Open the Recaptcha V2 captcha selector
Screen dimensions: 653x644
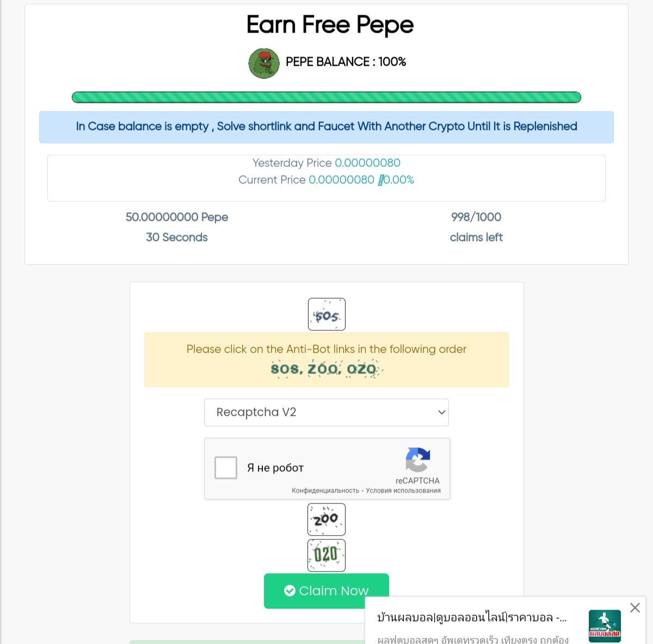point(326,412)
